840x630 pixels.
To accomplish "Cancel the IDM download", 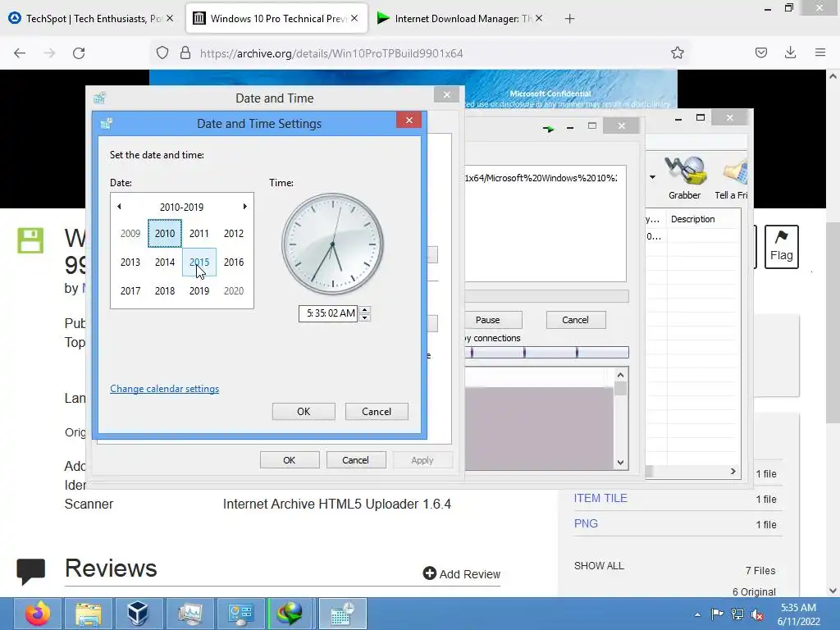I will click(x=575, y=320).
